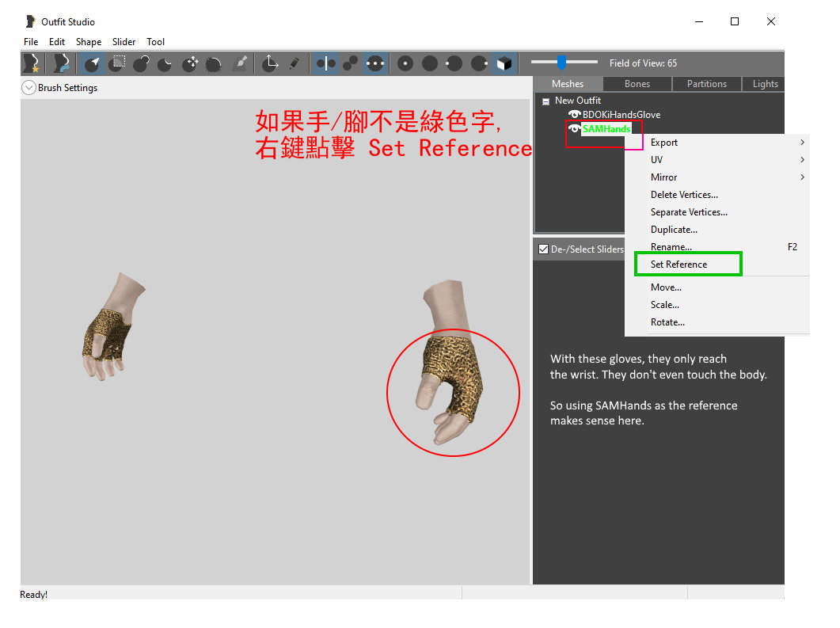Switch to the Bones tab
This screenshot has height=628, width=840.
(637, 84)
